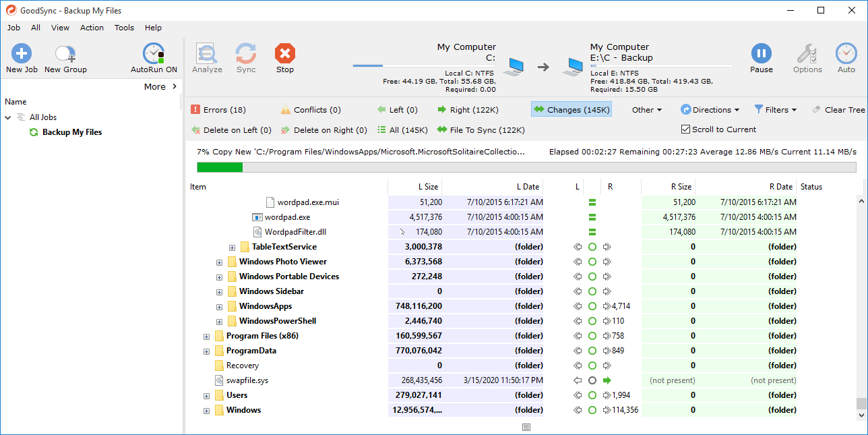This screenshot has height=435, width=868.
Task: Toggle the Changes (145K) filter
Action: click(571, 110)
